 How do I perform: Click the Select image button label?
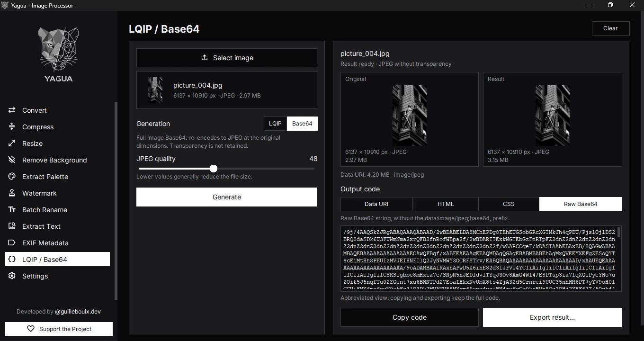233,58
